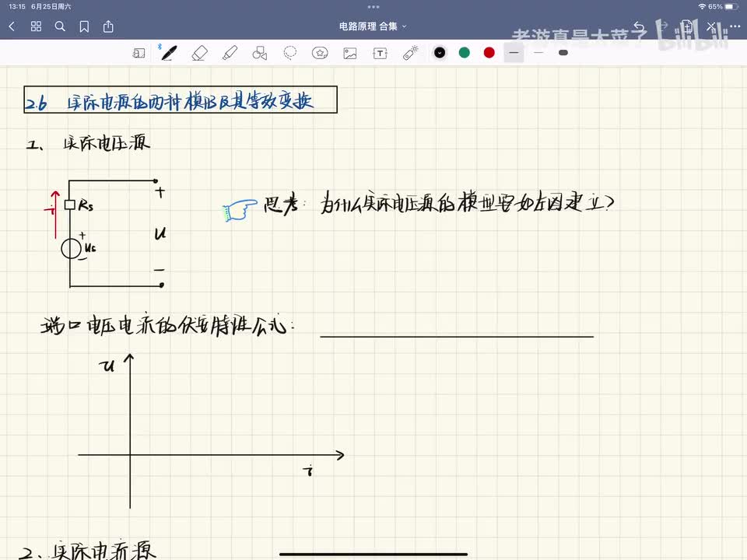Tap the home indicator bar at bottom
The height and width of the screenshot is (560, 747).
373,555
